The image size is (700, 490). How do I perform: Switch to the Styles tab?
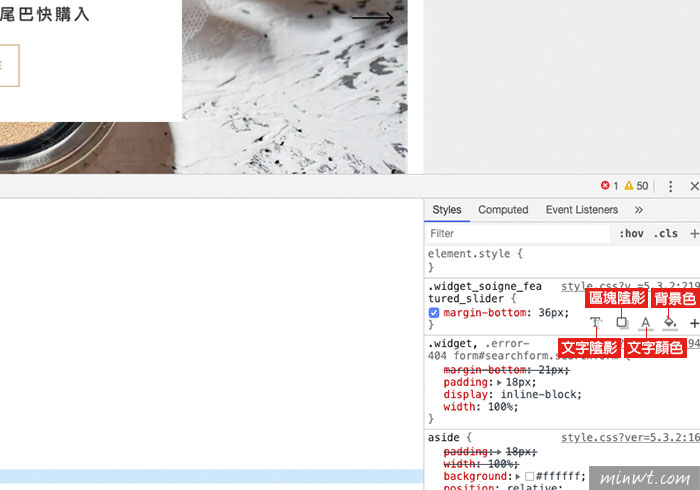pyautogui.click(x=446, y=210)
